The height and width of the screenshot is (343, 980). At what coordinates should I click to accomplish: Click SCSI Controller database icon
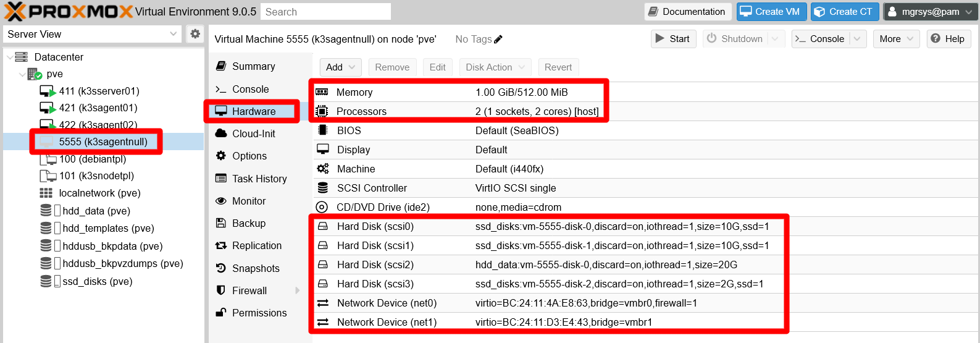pos(322,188)
